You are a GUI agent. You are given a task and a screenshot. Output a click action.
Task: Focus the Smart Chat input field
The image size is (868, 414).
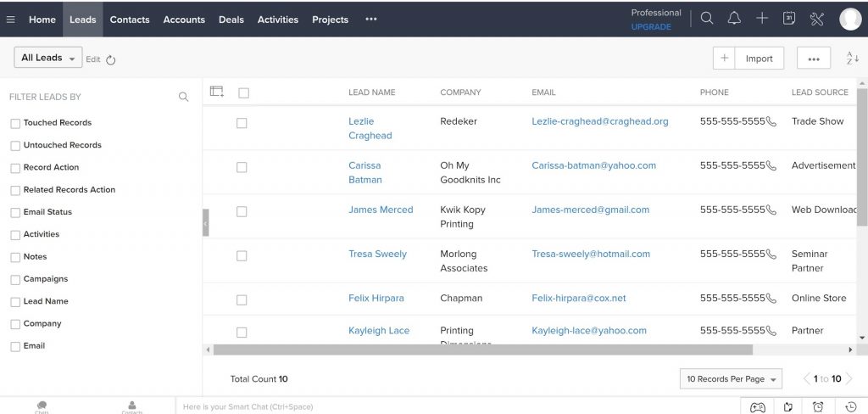click(457, 407)
